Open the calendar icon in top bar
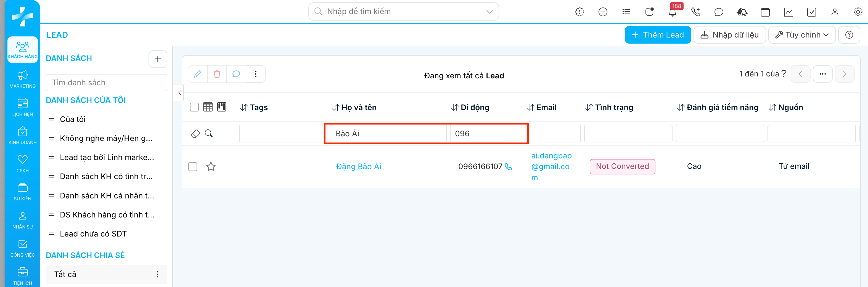The width and height of the screenshot is (868, 287). [765, 12]
